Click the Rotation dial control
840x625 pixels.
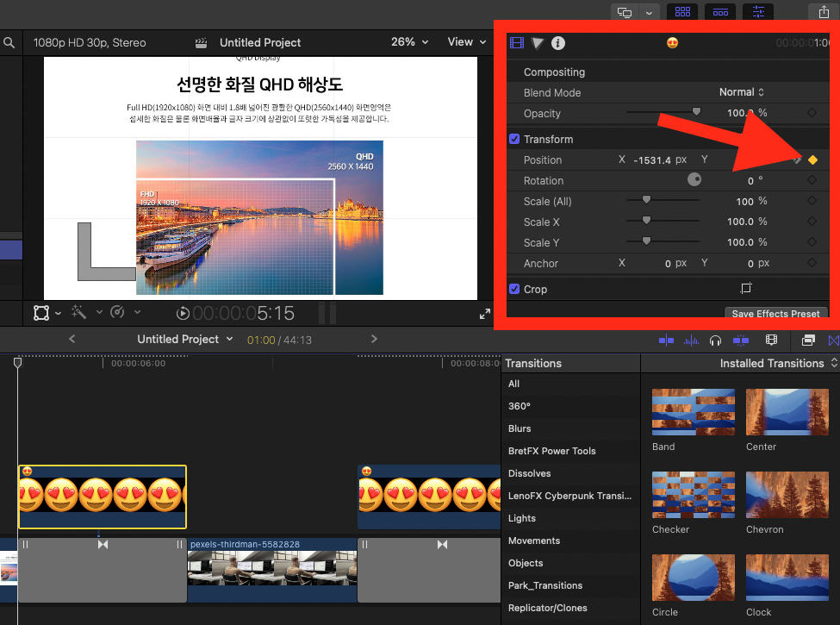pos(694,179)
